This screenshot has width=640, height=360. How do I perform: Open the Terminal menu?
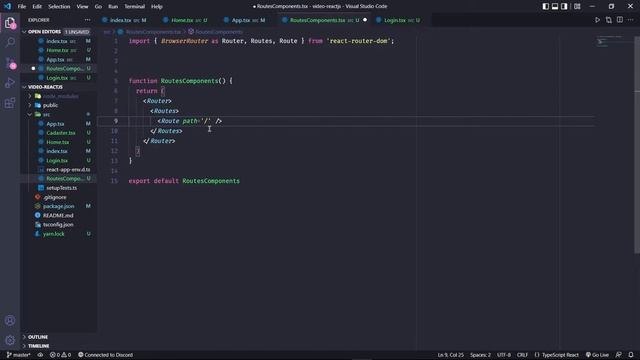pyautogui.click(x=135, y=7)
